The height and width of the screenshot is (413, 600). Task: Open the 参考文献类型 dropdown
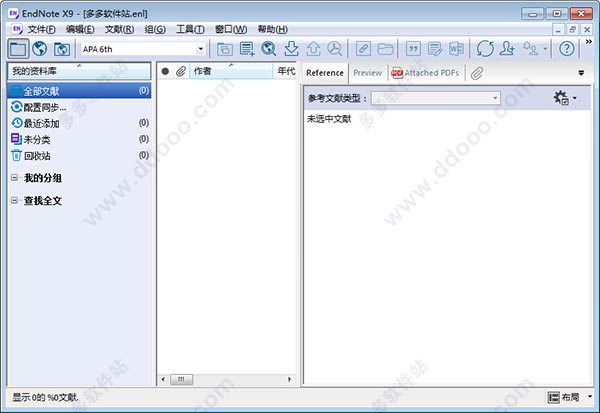point(435,98)
